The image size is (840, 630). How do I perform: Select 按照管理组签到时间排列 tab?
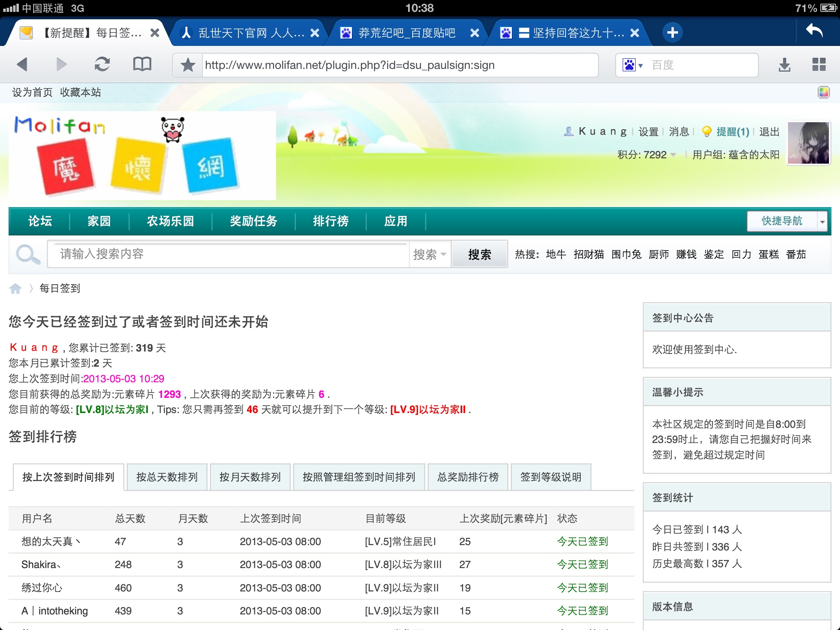[359, 477]
